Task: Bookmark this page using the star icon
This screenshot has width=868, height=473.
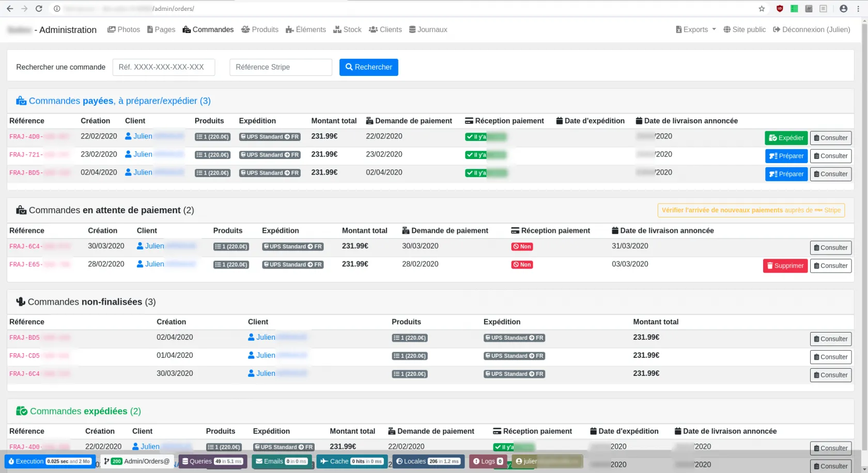Action: (x=761, y=9)
